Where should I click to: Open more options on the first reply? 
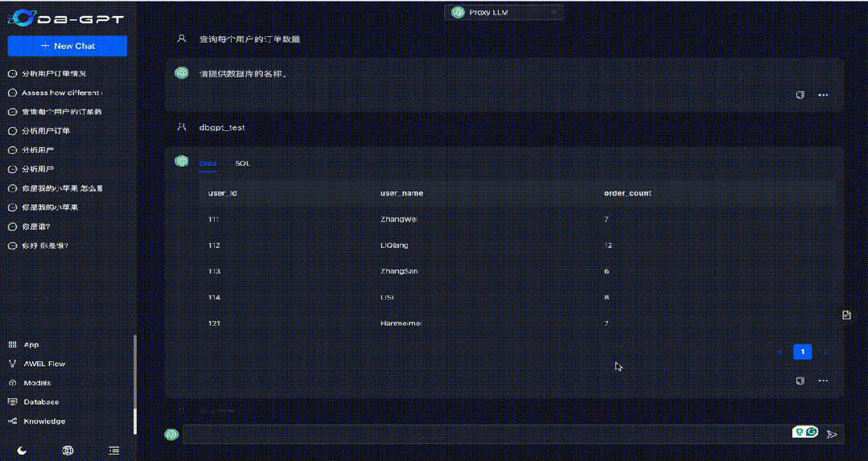[823, 95]
